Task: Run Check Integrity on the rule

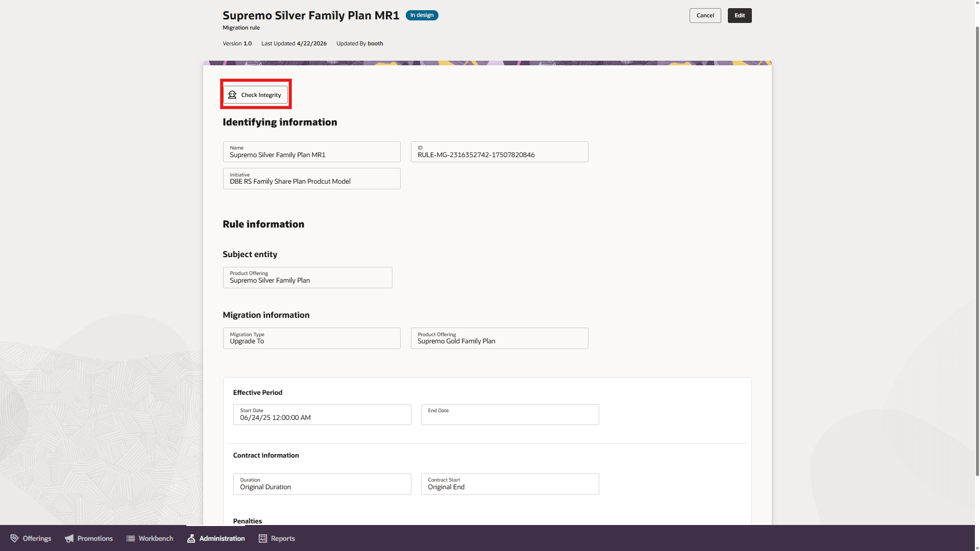Action: click(256, 95)
